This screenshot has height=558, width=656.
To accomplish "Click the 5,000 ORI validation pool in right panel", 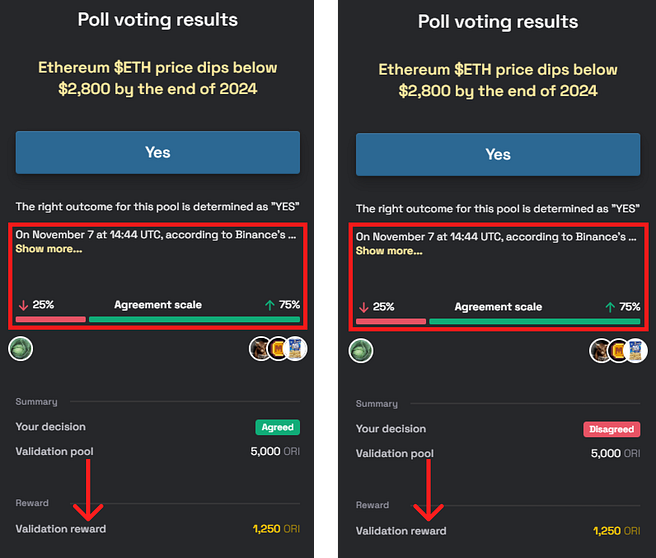I will point(619,454).
